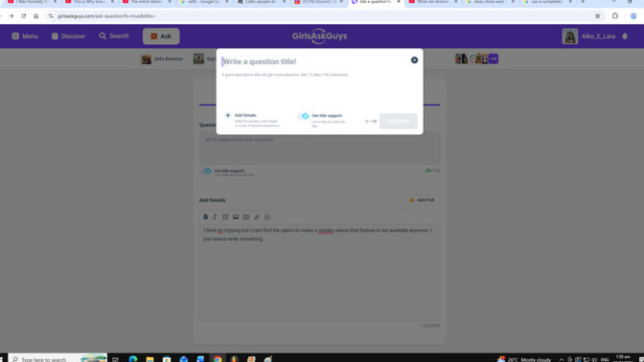Click the question field 'What happened to the mytakes?'
Viewport: 644px width, 362px height.
pyautogui.click(x=319, y=147)
